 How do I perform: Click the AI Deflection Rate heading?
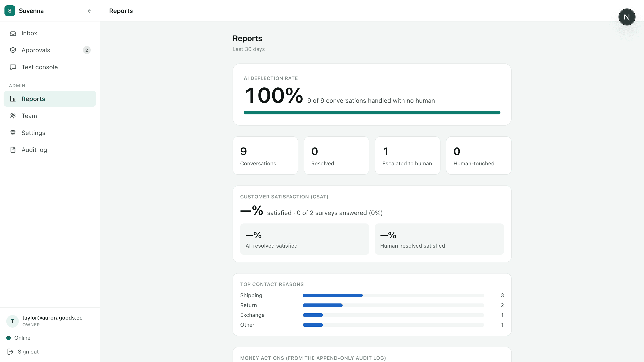271,78
